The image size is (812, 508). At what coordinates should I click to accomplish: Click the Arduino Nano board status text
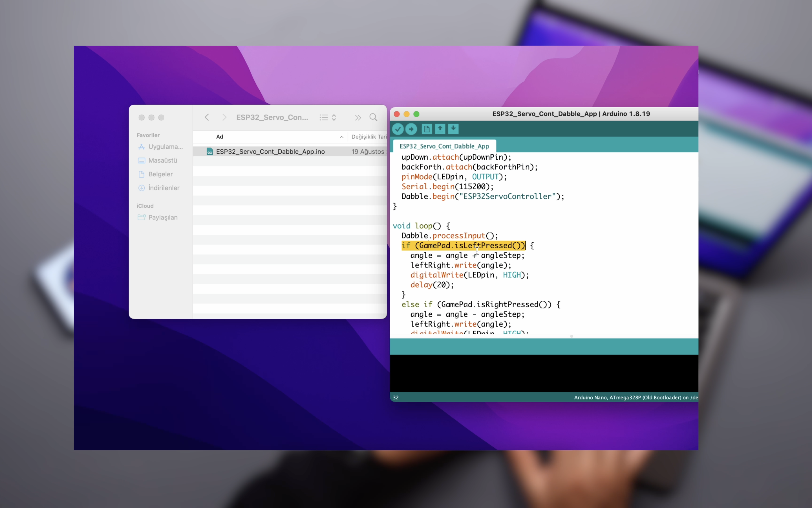tap(636, 397)
